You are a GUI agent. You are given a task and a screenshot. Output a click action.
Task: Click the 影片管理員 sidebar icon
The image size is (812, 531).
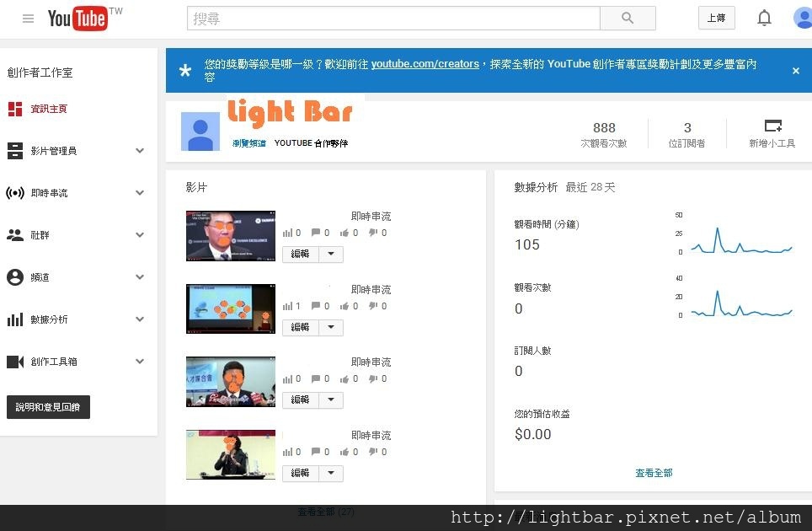[x=15, y=151]
